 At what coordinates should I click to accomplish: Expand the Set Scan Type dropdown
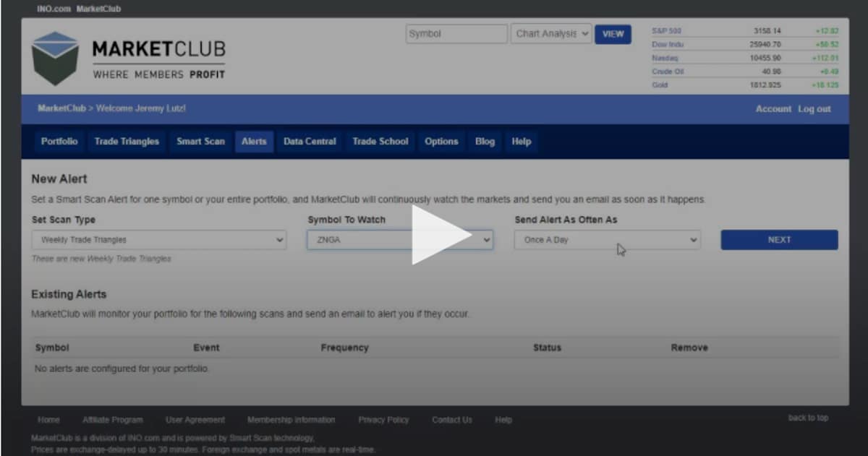click(x=159, y=240)
